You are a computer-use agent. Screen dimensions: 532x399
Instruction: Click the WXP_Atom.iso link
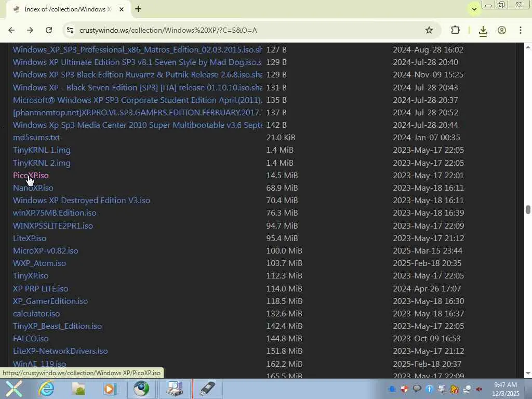pos(39,263)
